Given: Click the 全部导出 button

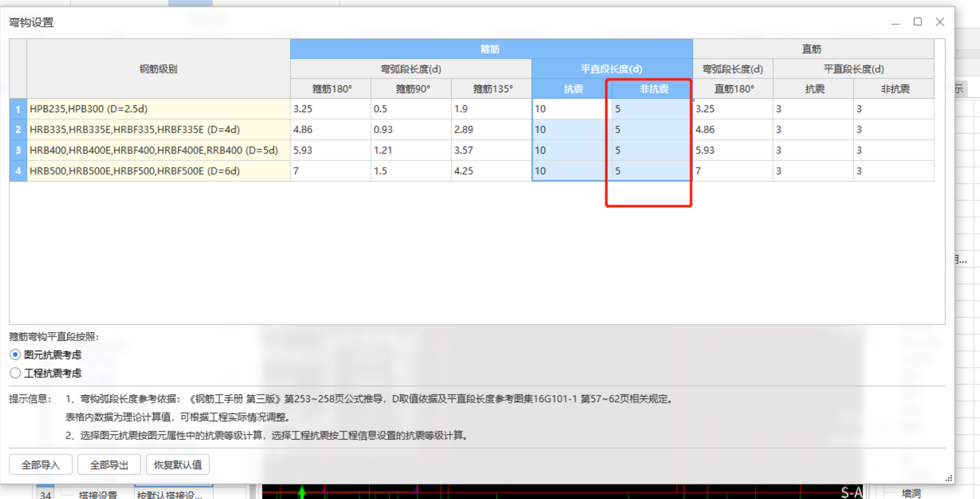Looking at the screenshot, I should click(x=109, y=465).
